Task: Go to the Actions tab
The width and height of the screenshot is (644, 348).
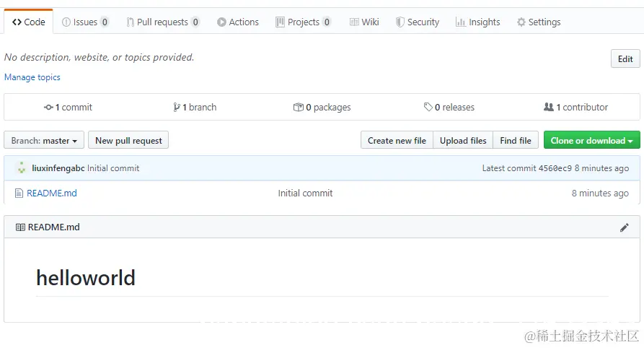Action: pyautogui.click(x=238, y=22)
